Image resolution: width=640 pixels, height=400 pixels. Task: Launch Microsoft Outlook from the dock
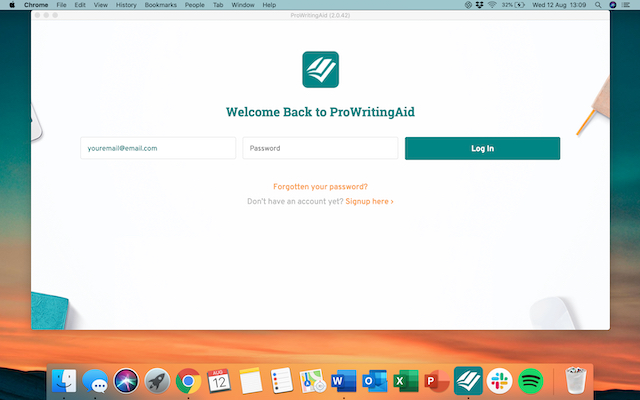375,381
